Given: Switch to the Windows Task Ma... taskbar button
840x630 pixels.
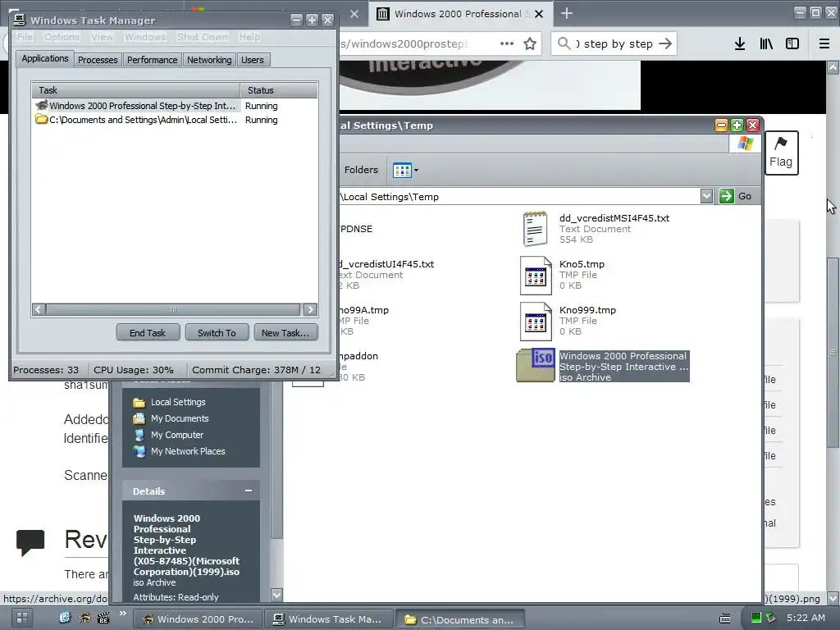Looking at the screenshot, I should coord(330,619).
